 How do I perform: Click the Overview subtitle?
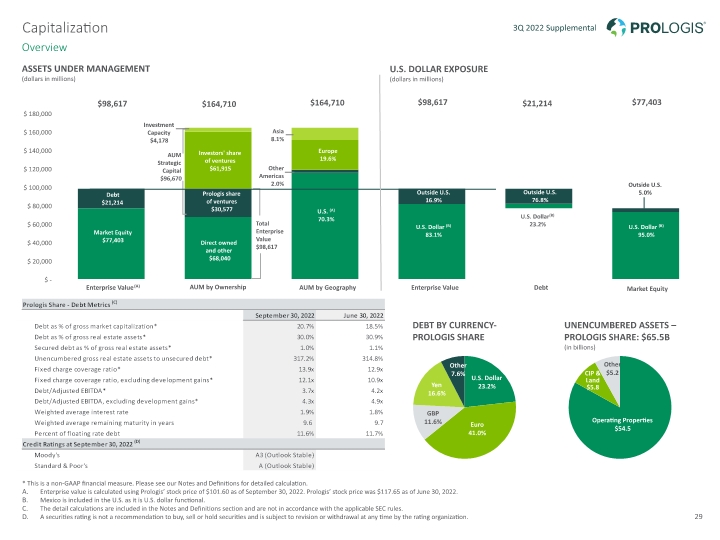[44, 47]
